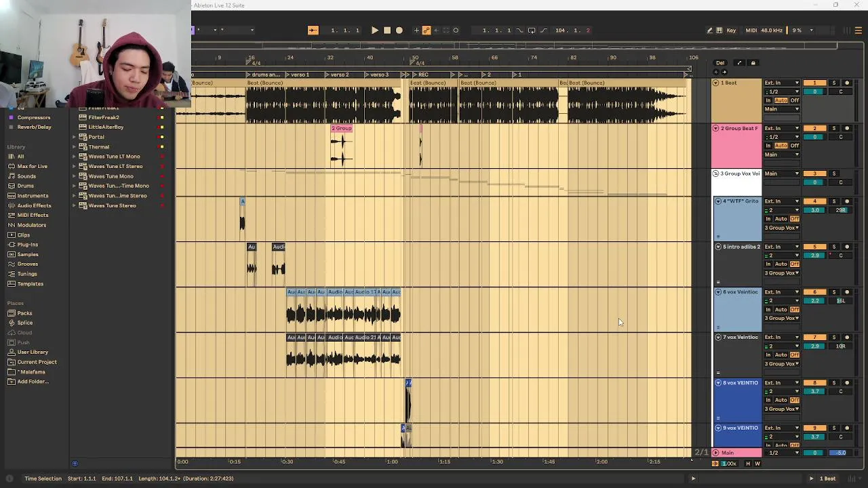Arm the 1 Beat track for recording
The image size is (868, 488).
846,83
